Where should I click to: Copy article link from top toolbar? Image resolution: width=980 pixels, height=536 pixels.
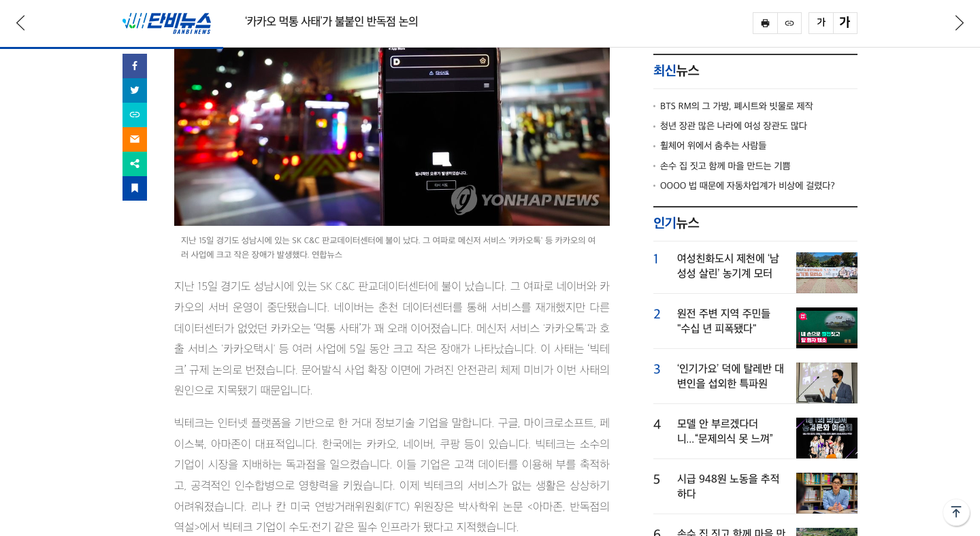(789, 23)
